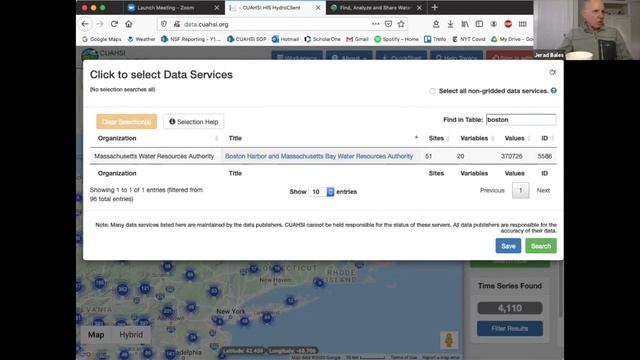The image size is (640, 360).
Task: Save the data service selection
Action: [x=508, y=246]
